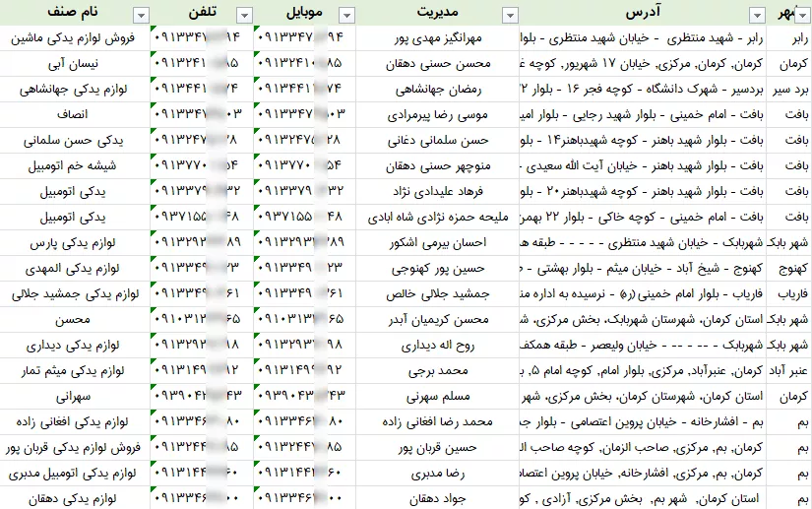Image resolution: width=812 pixels, height=509 pixels.
Task: Select cell لوازم یدکی جمشید جلالی
Action: click(75, 294)
